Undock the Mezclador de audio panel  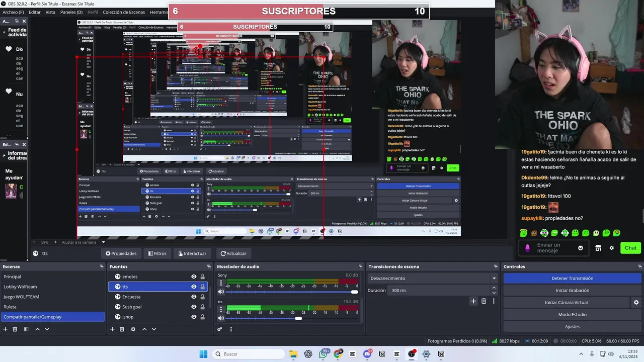[360, 266]
